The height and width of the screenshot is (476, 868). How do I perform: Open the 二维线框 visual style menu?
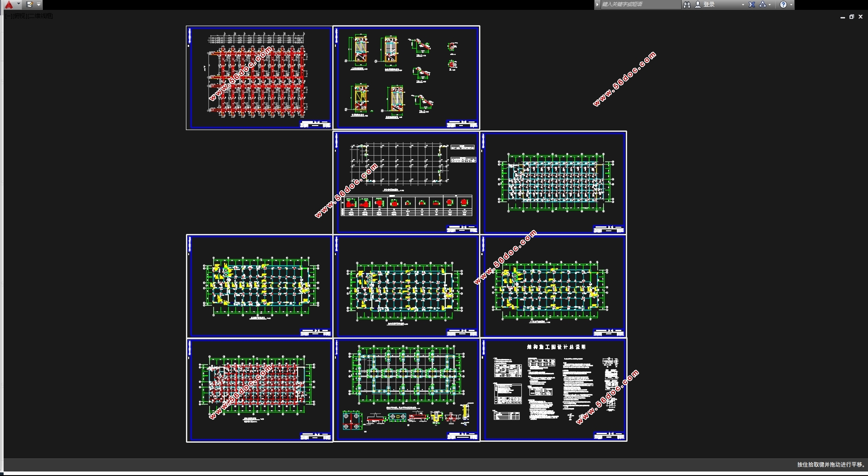point(41,16)
